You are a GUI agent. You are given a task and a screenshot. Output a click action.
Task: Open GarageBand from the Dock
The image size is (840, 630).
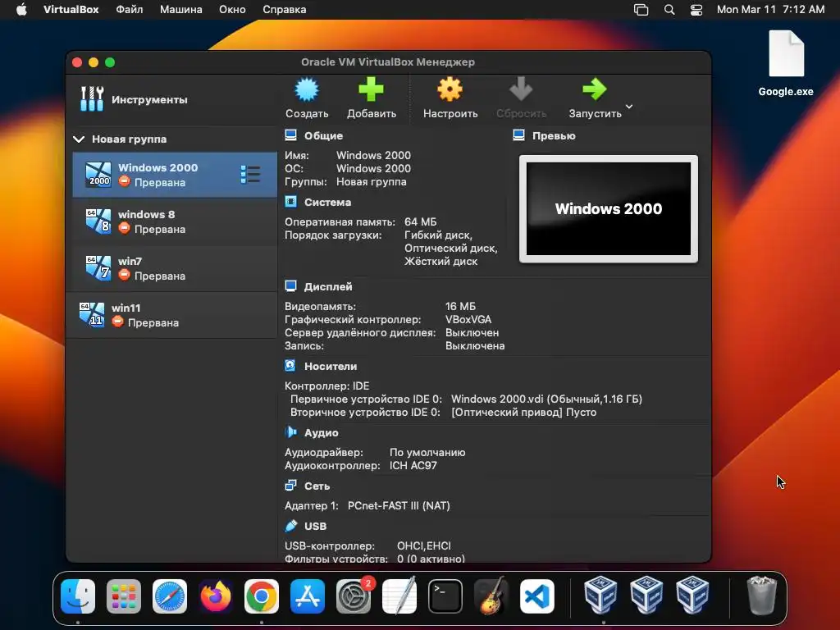pyautogui.click(x=491, y=596)
